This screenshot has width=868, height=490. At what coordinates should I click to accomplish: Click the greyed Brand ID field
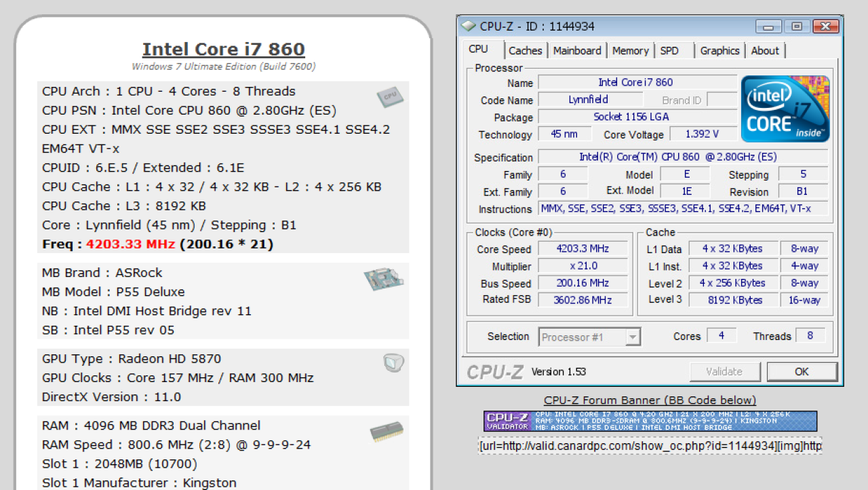(722, 100)
